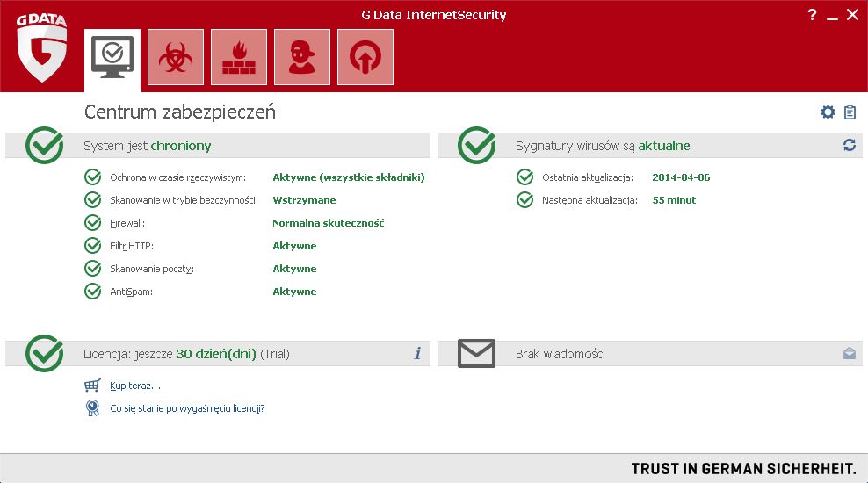Click checkmark beside Ostatnia aktualizacja
The image size is (868, 483).
tap(524, 177)
